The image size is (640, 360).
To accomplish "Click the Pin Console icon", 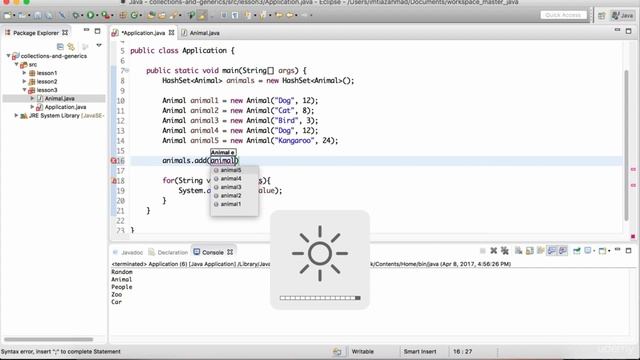I will 576,251.
